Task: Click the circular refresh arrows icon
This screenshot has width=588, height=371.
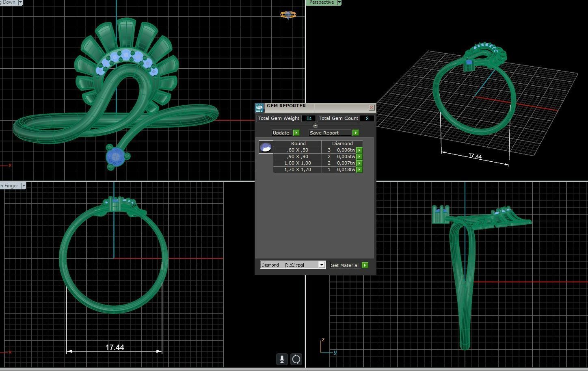Action: [296, 359]
